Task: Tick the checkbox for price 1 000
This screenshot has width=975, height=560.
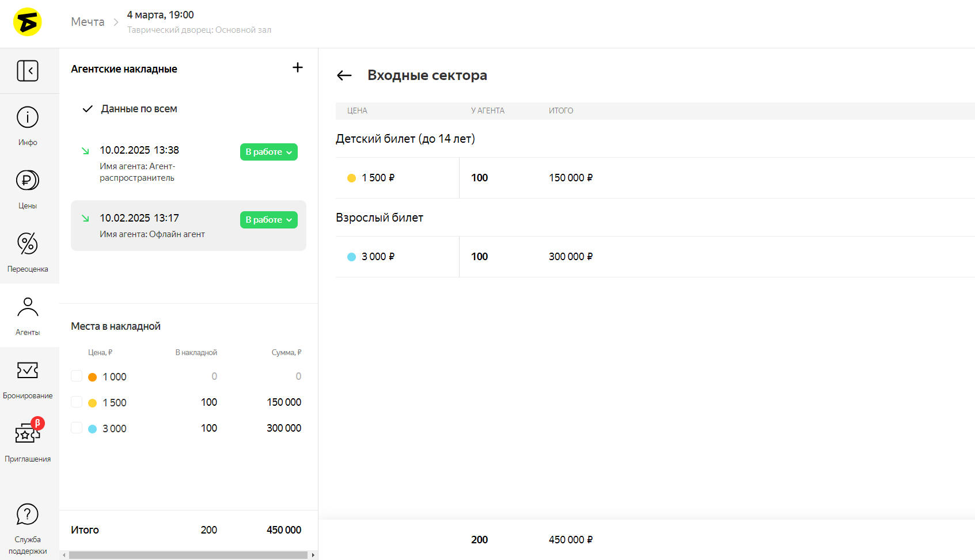Action: pos(77,376)
